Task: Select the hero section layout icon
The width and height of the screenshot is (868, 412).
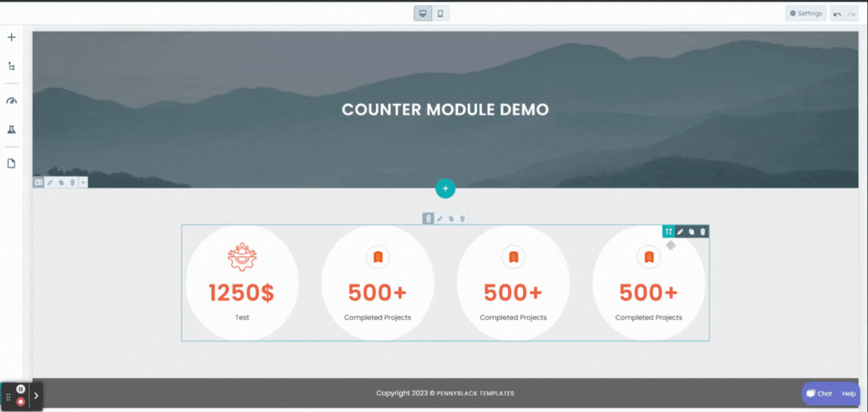Action: (x=38, y=182)
